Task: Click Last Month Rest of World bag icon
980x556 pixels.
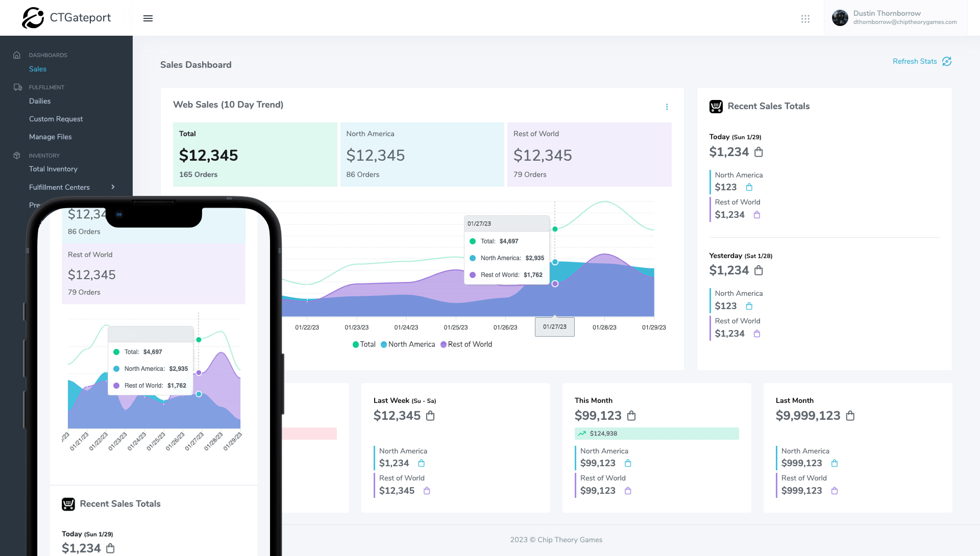Action: [835, 491]
